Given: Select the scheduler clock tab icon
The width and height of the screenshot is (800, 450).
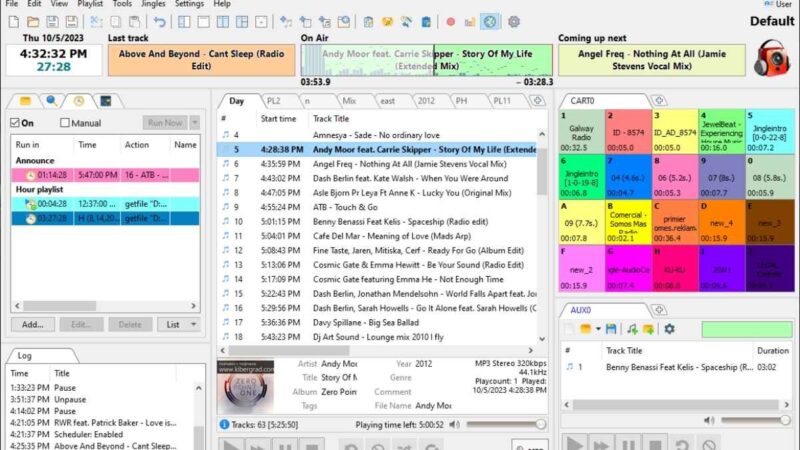Looking at the screenshot, I should [78, 101].
